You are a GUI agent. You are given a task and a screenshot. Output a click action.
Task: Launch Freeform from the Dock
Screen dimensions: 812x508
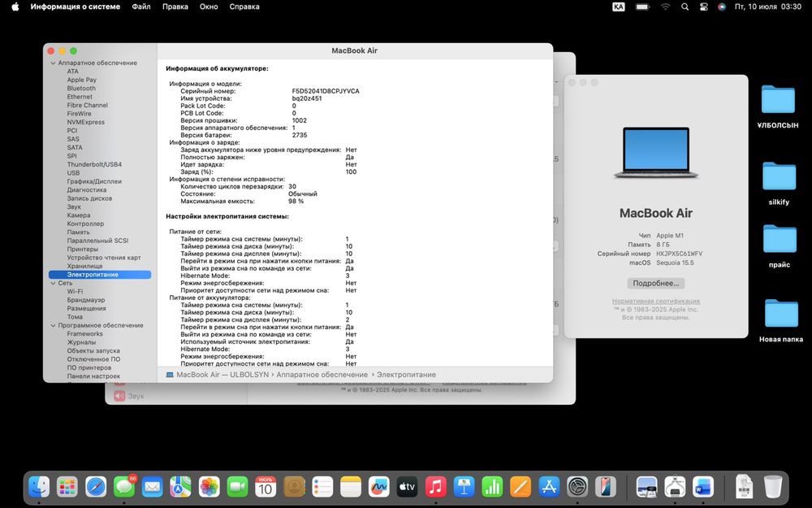coord(379,487)
